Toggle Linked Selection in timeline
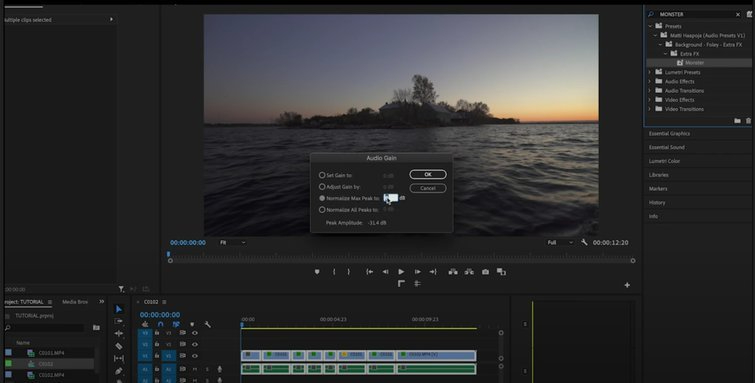Screen dimensions: 755x383 coord(176,325)
